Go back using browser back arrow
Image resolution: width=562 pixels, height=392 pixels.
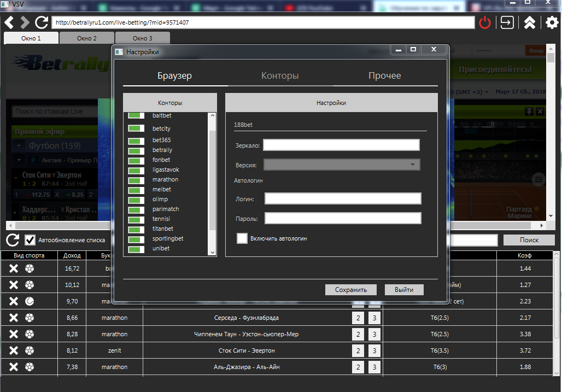pos(9,22)
